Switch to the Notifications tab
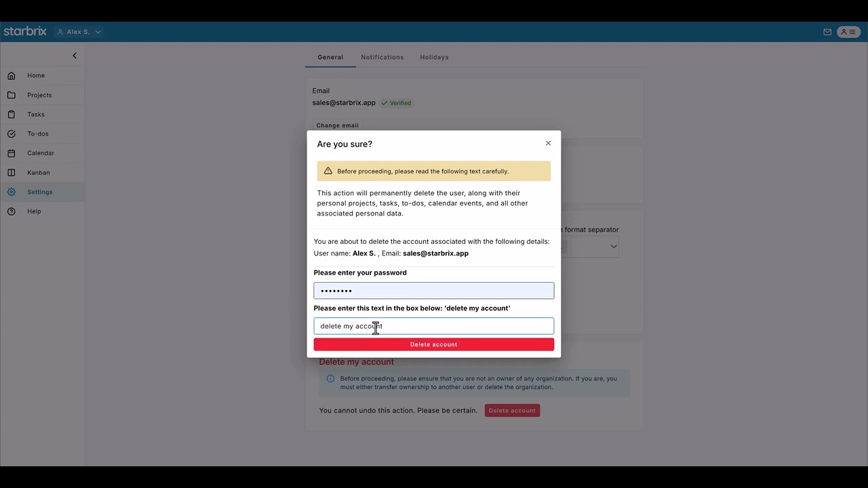 [382, 57]
